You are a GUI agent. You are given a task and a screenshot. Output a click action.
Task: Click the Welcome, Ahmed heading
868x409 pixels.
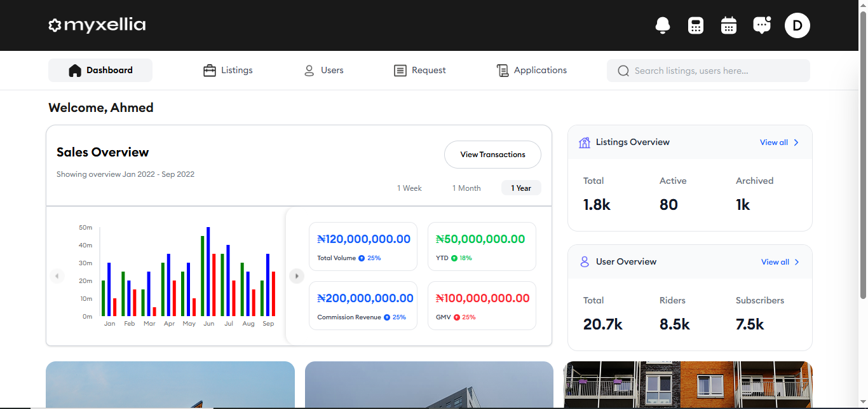pos(101,107)
